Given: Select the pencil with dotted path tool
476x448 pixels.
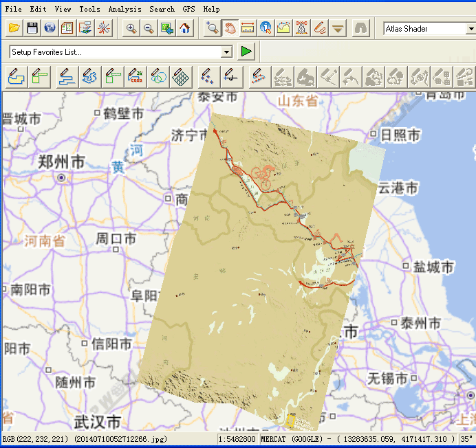Looking at the screenshot, I should tap(259, 77).
